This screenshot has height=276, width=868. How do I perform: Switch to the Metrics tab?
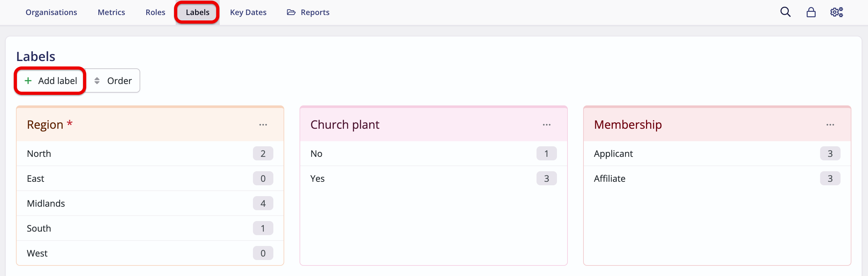111,12
